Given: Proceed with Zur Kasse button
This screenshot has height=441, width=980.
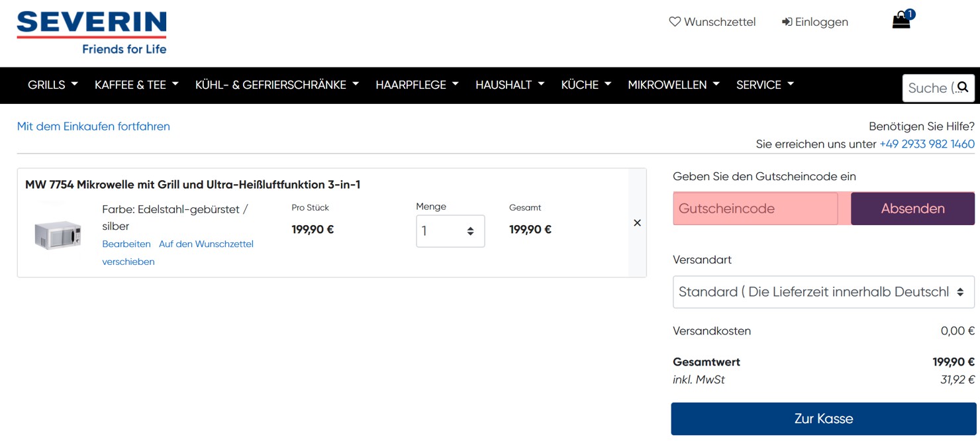Looking at the screenshot, I should pos(824,418).
